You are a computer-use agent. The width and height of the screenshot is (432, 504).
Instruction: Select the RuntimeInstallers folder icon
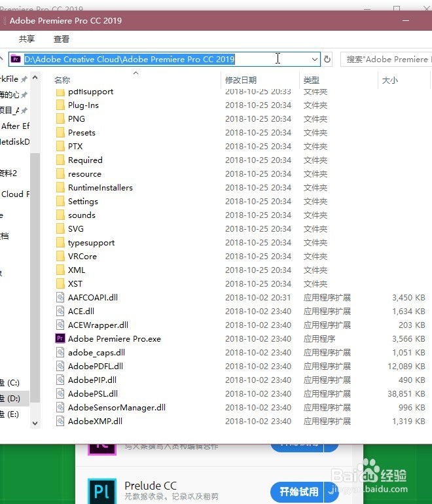(60, 187)
